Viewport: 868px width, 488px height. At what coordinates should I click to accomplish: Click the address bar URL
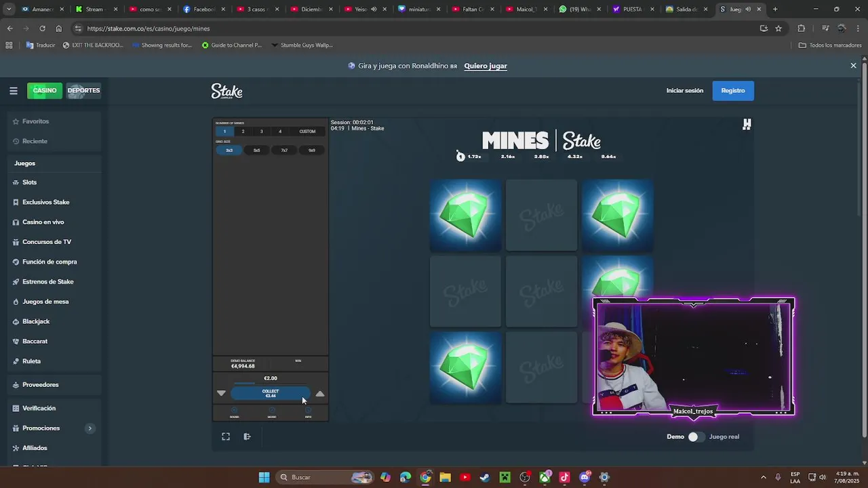tap(149, 28)
